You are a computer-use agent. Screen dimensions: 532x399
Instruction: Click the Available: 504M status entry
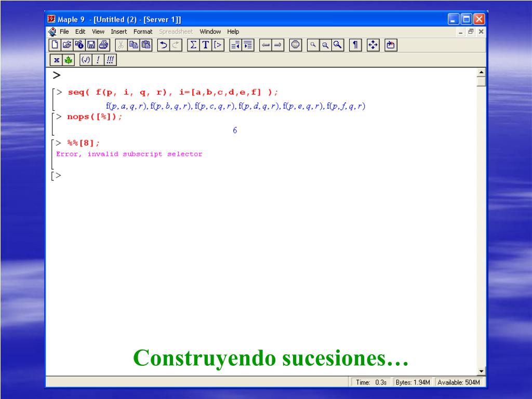[x=459, y=382]
